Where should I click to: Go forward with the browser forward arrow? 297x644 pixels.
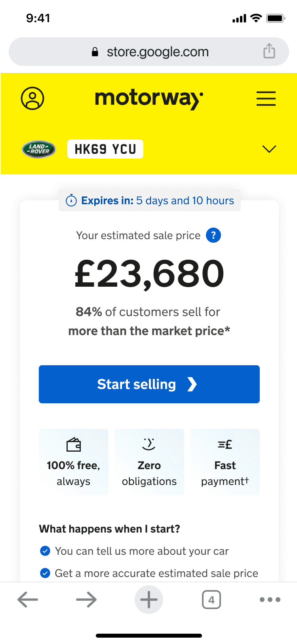[86, 600]
